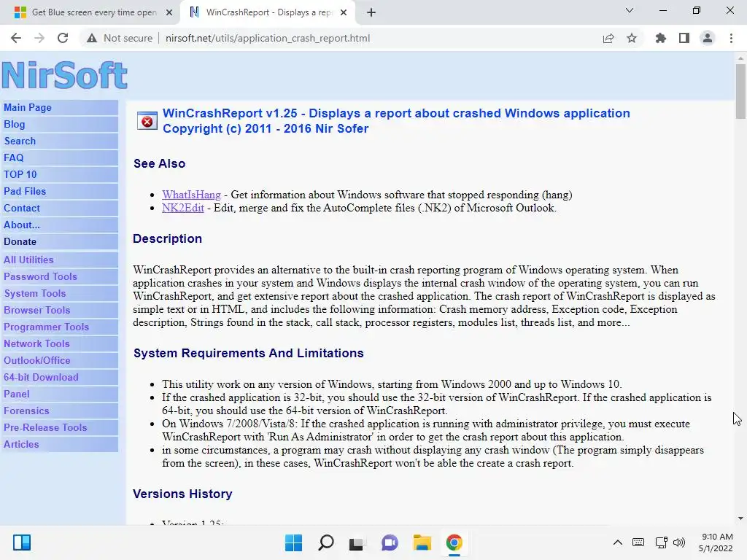Close the WinCrashReport tab
The width and height of the screenshot is (747, 560).
pos(344,13)
